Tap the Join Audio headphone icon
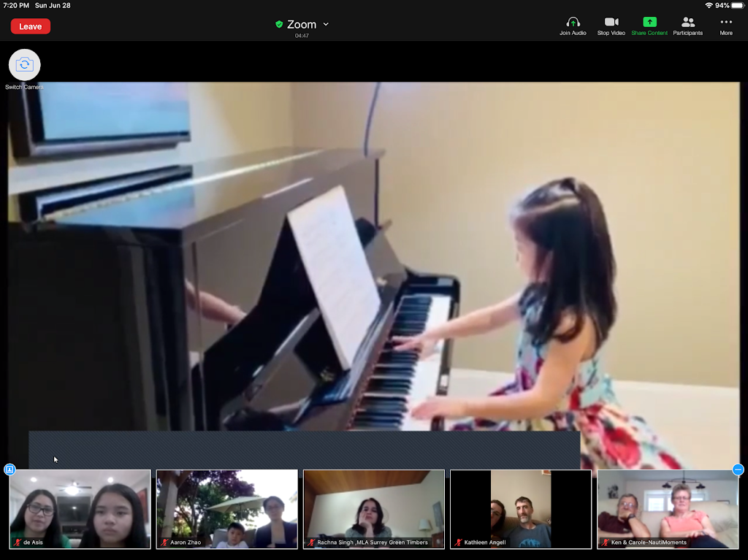748x560 pixels. coord(573,23)
